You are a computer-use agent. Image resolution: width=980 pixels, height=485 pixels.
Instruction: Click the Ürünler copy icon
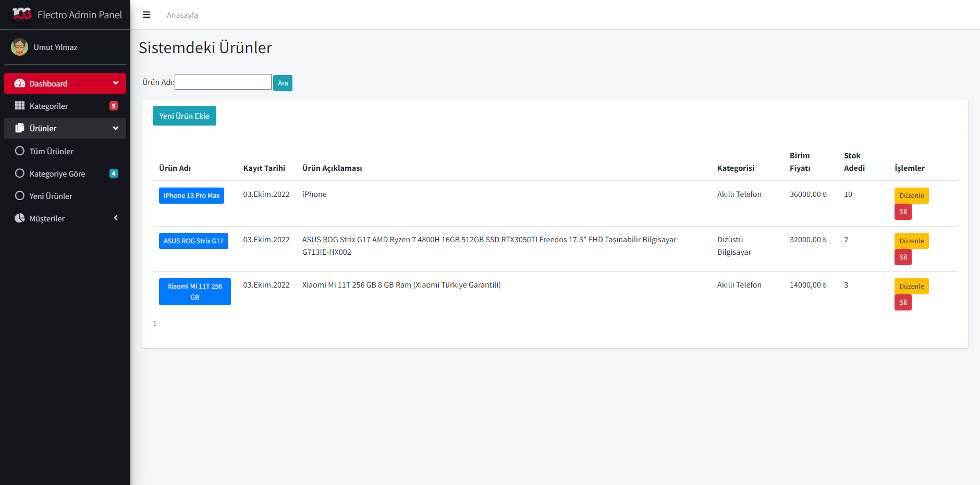click(x=20, y=128)
